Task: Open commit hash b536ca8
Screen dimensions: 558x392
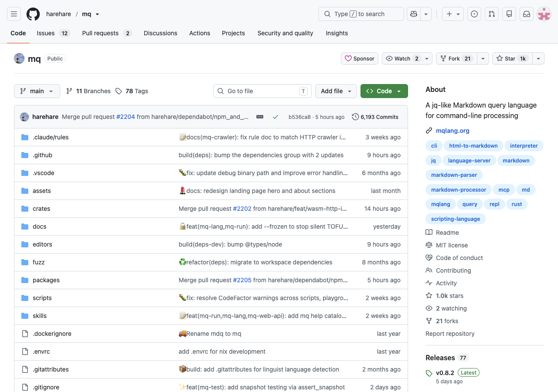Action: 299,117
